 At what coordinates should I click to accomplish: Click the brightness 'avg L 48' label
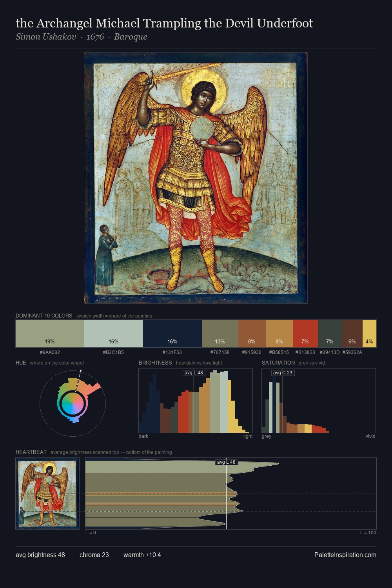tap(194, 373)
